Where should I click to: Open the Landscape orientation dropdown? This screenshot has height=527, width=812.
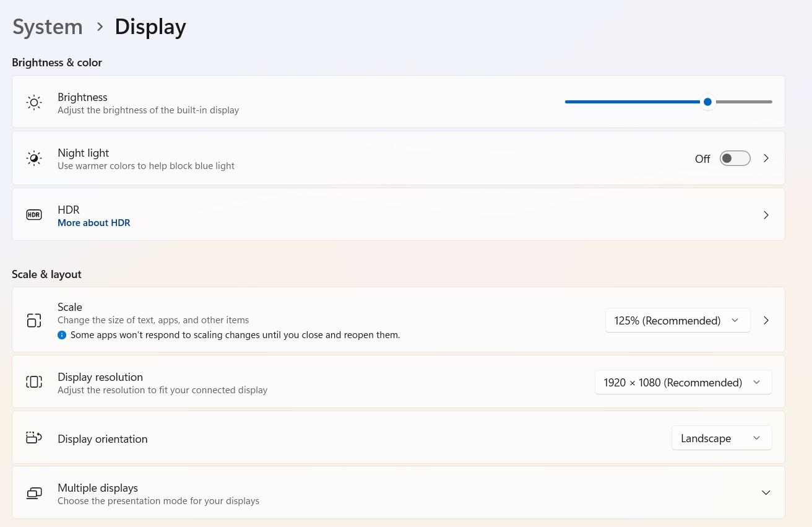[722, 438]
